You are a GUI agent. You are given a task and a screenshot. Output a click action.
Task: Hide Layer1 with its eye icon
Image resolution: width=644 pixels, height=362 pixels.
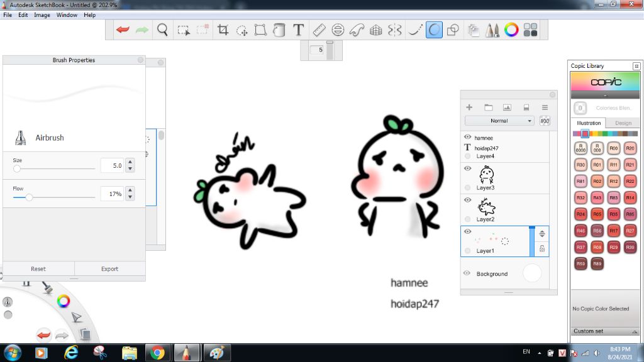tap(467, 231)
